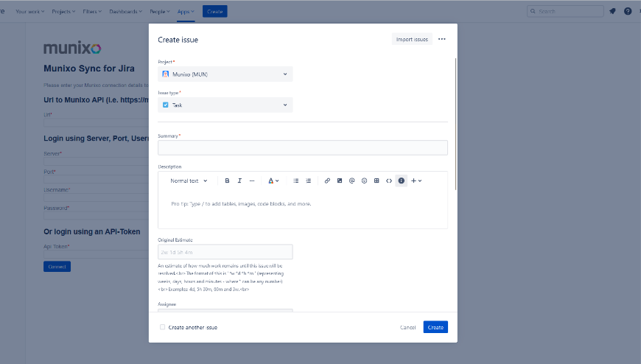Insert a code snippet block
This screenshot has height=364, width=641.
click(x=389, y=181)
